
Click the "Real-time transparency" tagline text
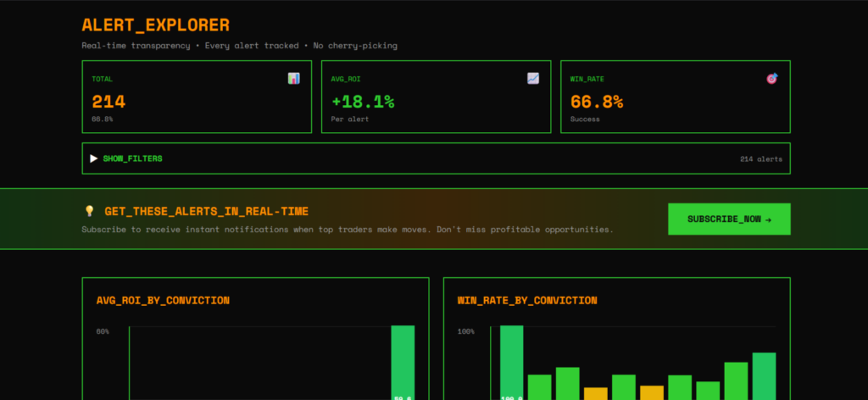[x=136, y=46]
